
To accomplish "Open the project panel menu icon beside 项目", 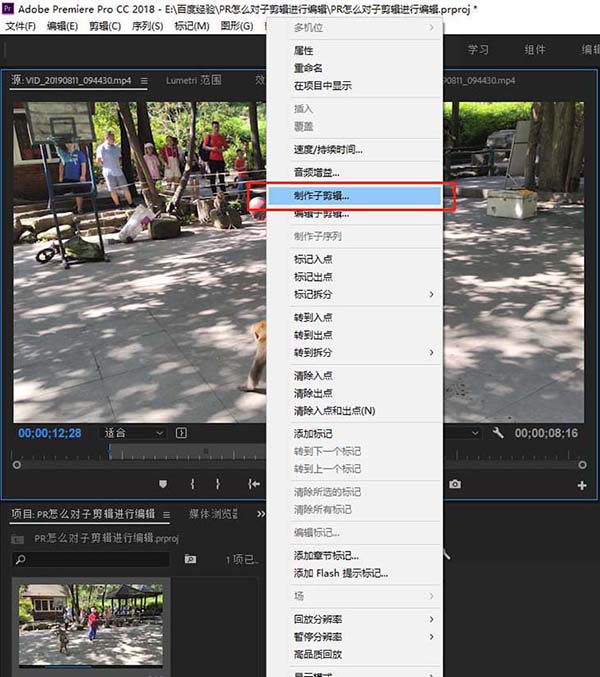I will [166, 515].
